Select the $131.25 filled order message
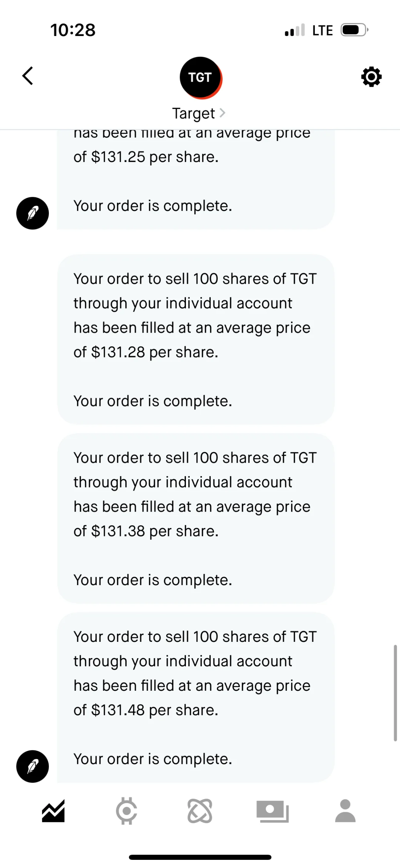The width and height of the screenshot is (400, 868). tap(196, 179)
